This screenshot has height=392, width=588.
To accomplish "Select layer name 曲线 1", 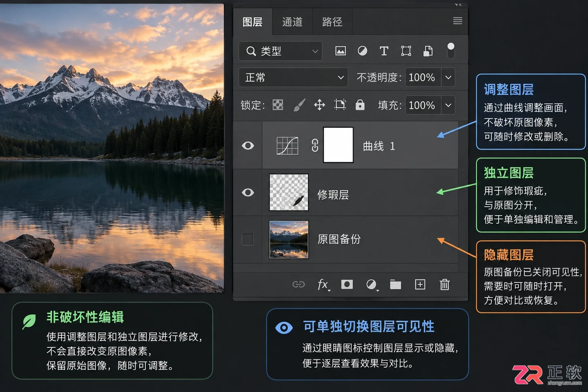I will pyautogui.click(x=379, y=146).
